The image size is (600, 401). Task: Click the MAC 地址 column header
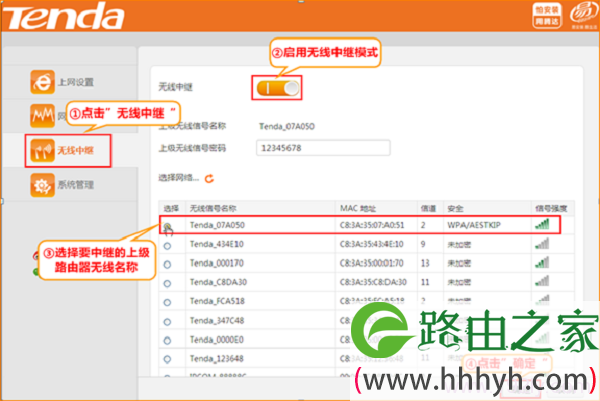[358, 208]
